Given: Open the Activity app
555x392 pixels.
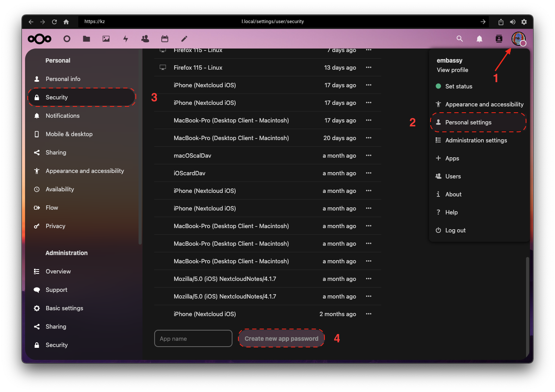Looking at the screenshot, I should click(x=125, y=39).
